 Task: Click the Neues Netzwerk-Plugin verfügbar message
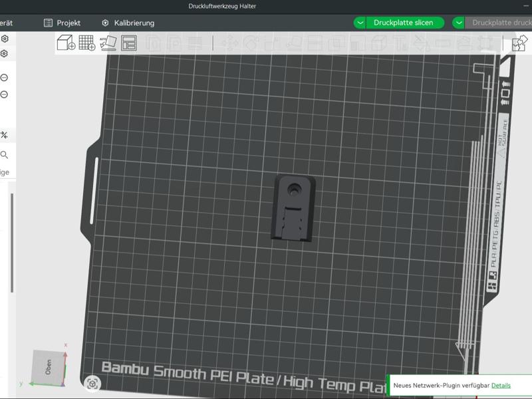(442, 386)
